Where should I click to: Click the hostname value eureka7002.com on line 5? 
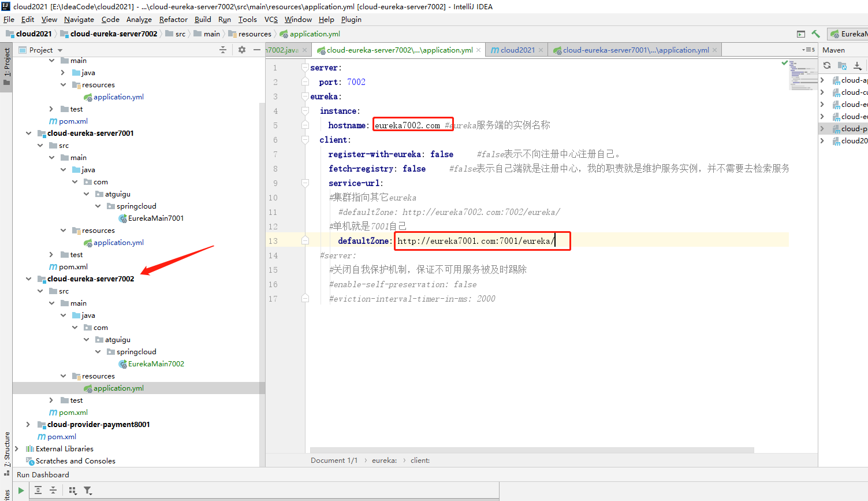click(x=407, y=125)
